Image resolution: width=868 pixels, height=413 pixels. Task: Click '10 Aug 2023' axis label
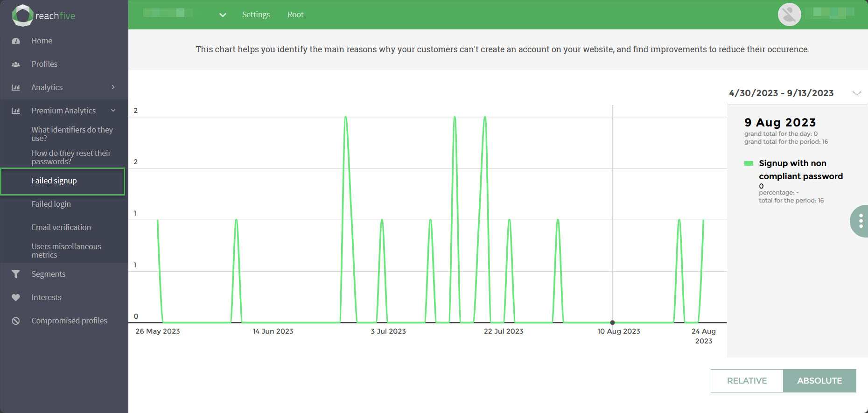pos(619,331)
